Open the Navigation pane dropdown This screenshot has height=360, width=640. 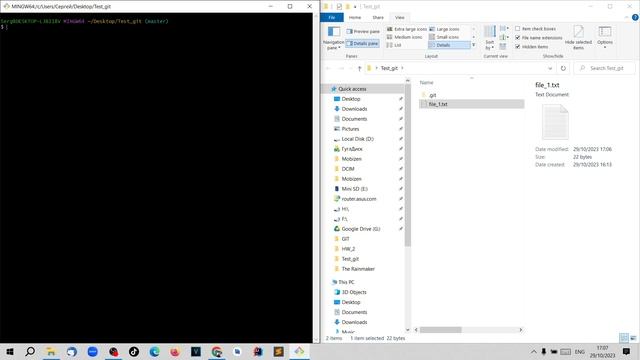tap(333, 38)
